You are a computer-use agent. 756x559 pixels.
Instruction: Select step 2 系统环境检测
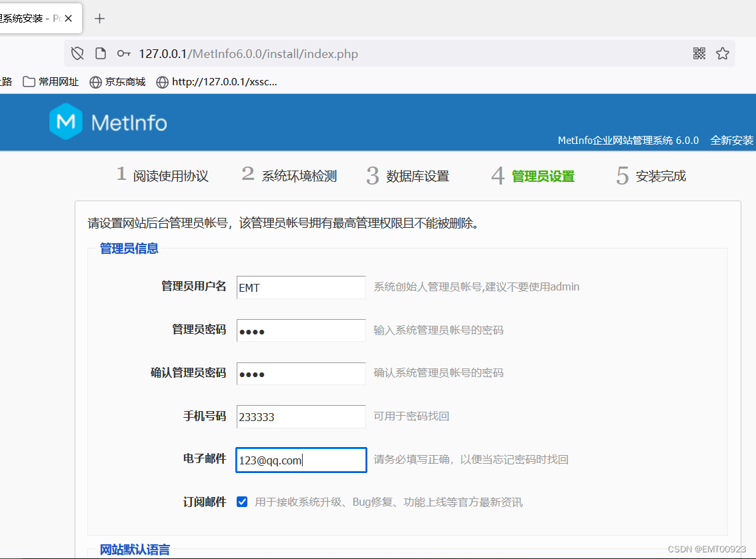pyautogui.click(x=289, y=175)
